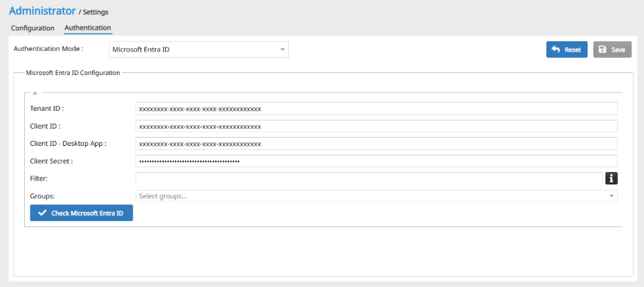
Task: Expand the Groups selection dropdown arrow
Action: click(611, 196)
